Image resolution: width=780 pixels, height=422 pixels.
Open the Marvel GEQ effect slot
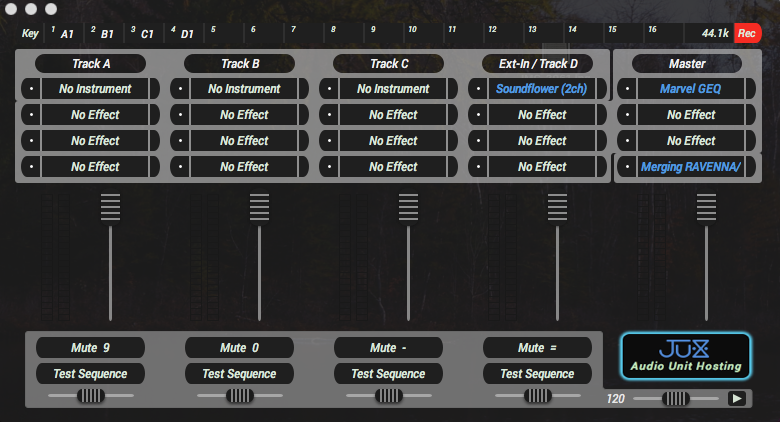(x=690, y=89)
